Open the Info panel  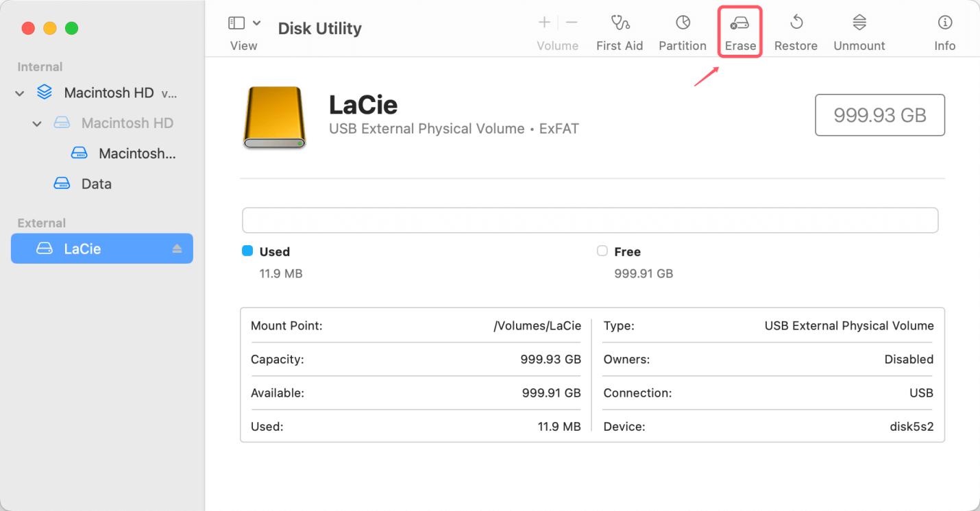pyautogui.click(x=944, y=25)
